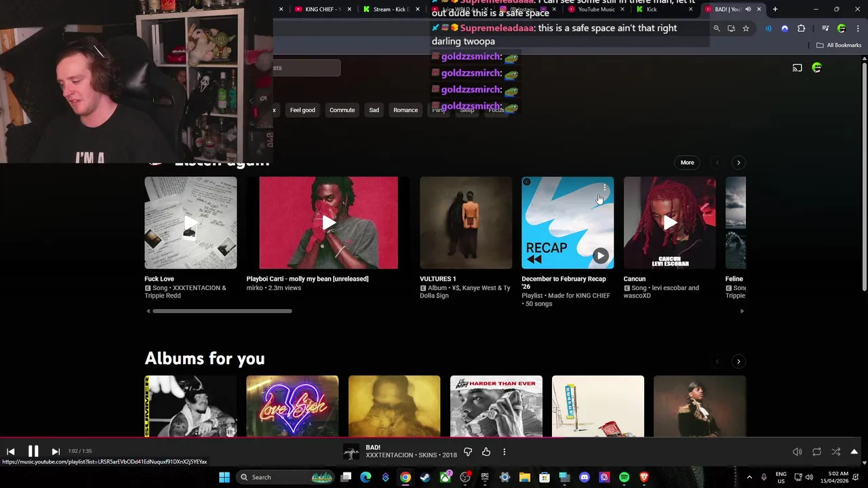
Task: Open the YouTube Music profile avatar
Action: click(x=816, y=68)
